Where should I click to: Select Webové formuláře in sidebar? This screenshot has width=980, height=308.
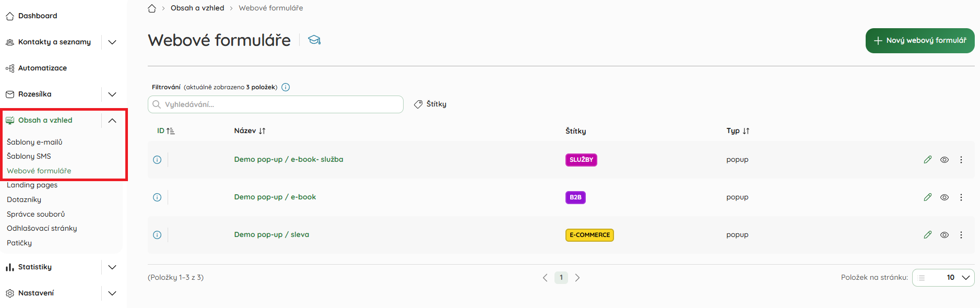(39, 171)
